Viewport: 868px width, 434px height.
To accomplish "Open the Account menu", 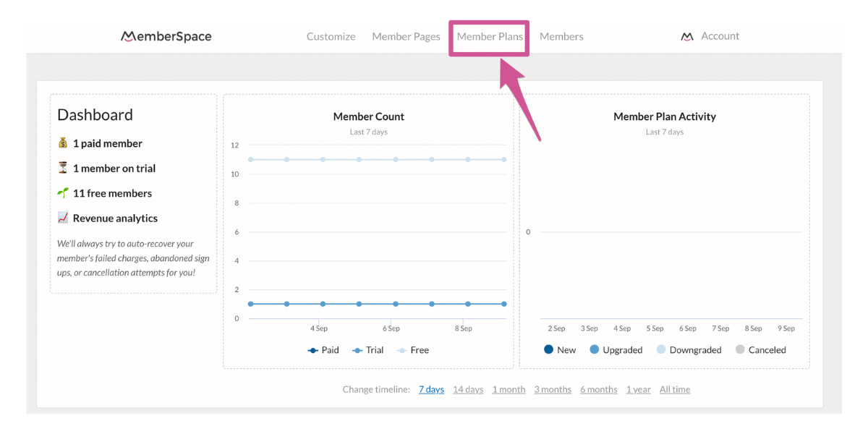I will (x=720, y=36).
